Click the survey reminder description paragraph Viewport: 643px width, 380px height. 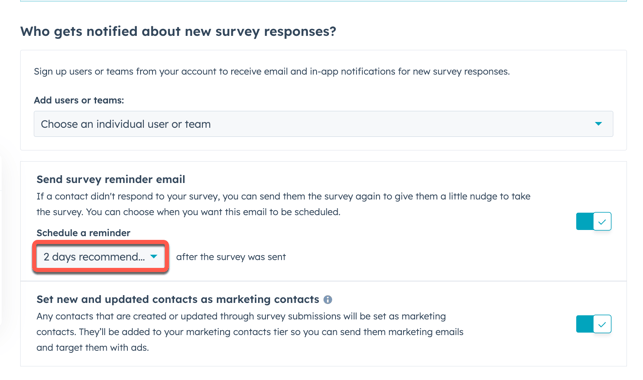tap(283, 204)
